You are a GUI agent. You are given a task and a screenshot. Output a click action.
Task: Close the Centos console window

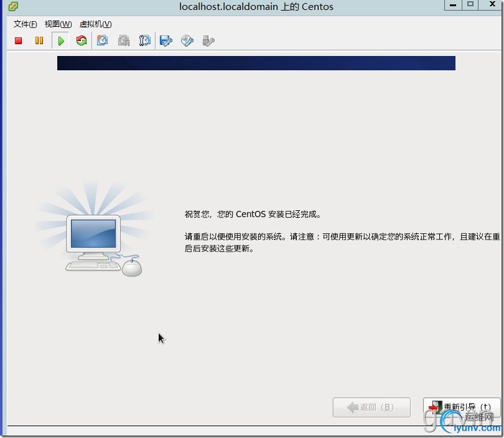(492, 4)
